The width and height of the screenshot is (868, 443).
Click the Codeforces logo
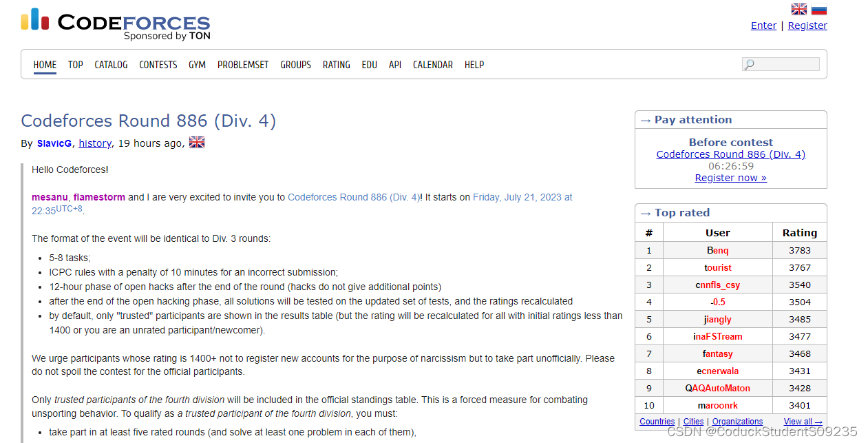[x=116, y=23]
